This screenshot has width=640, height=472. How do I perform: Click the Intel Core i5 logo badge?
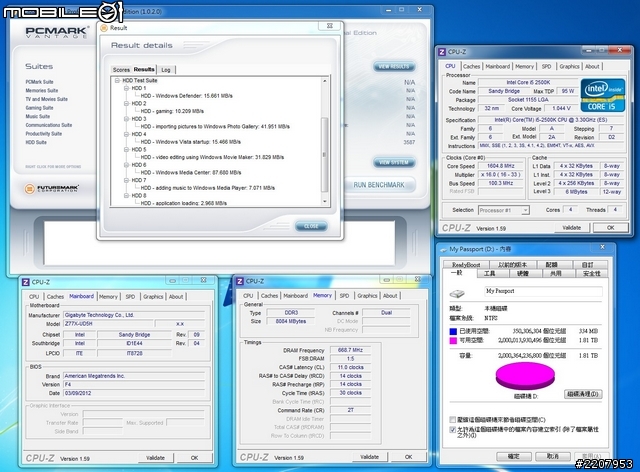point(602,95)
